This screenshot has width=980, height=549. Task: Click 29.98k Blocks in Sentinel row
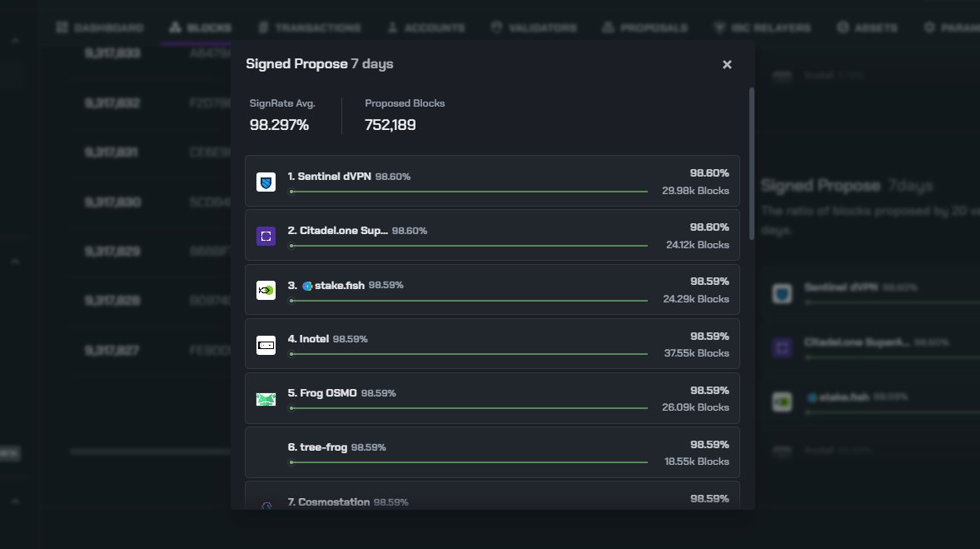[x=695, y=191]
